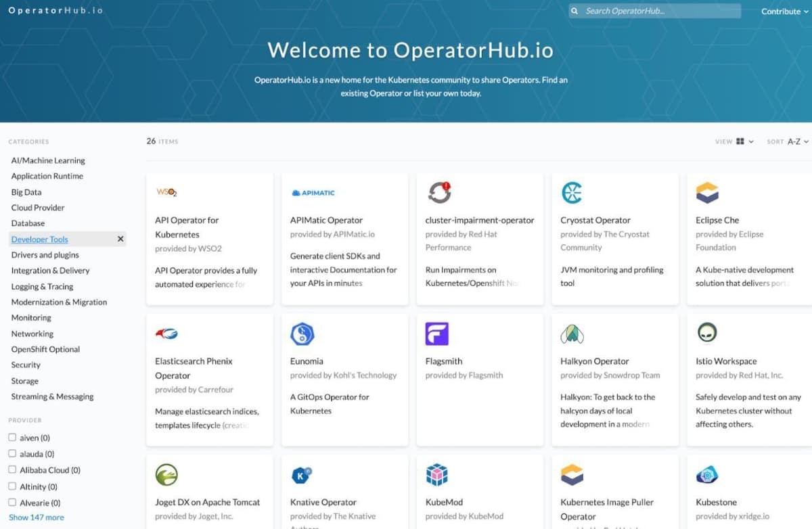Image resolution: width=812 pixels, height=529 pixels.
Task: Select the Monitoring category
Action: pyautogui.click(x=30, y=317)
